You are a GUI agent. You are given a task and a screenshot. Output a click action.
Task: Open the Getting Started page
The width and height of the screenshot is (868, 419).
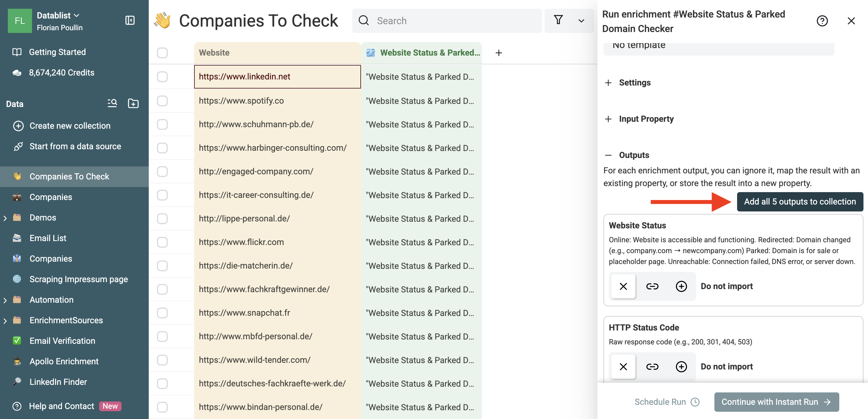[57, 52]
